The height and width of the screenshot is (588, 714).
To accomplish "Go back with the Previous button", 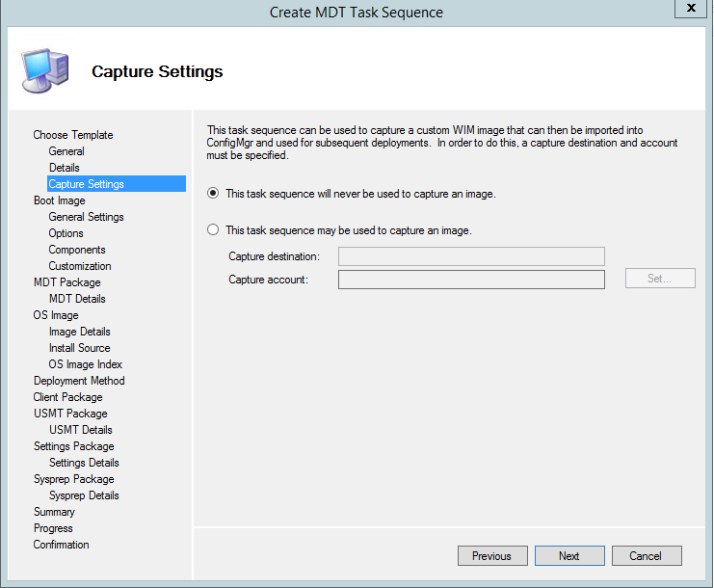I will click(x=492, y=556).
